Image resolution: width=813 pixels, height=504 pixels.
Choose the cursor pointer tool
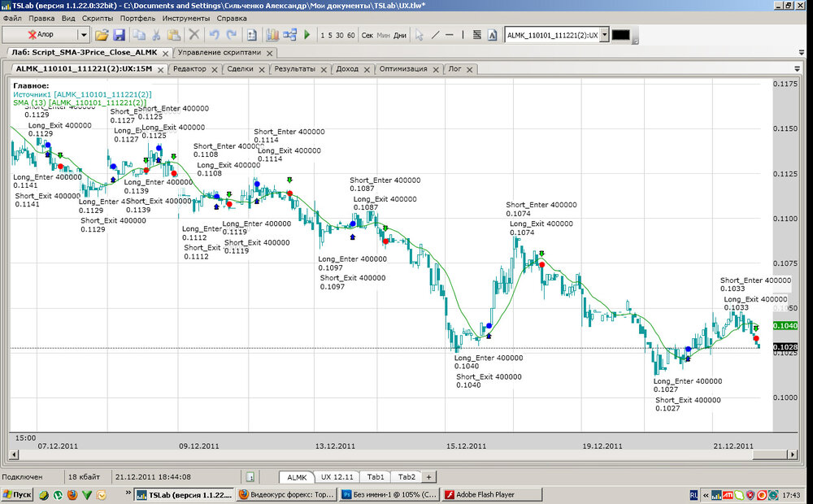[x=420, y=35]
